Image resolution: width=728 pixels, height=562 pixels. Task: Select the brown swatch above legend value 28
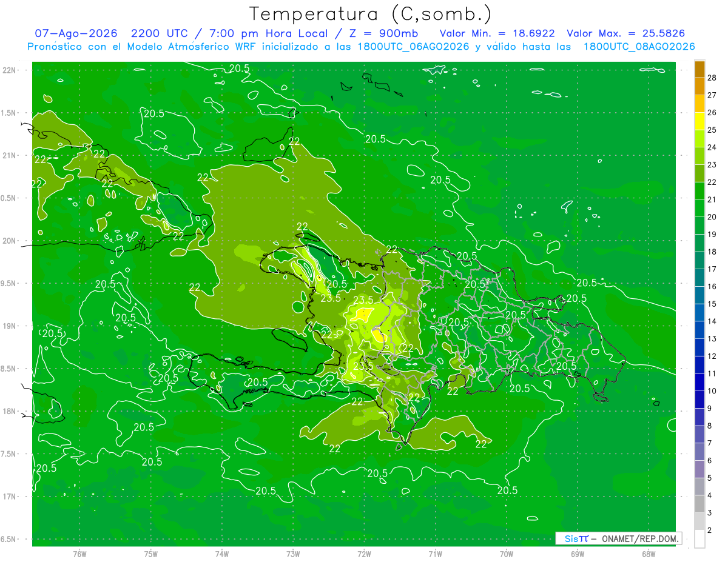(699, 69)
